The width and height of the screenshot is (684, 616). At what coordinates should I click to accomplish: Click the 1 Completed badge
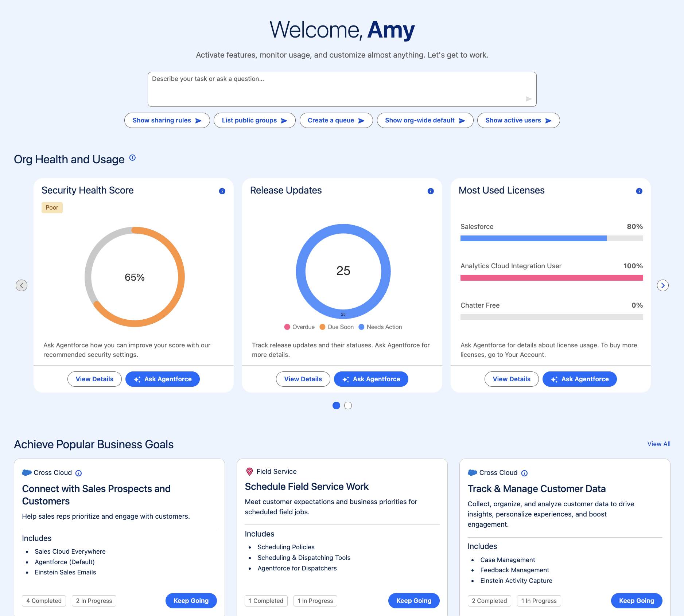pyautogui.click(x=266, y=601)
